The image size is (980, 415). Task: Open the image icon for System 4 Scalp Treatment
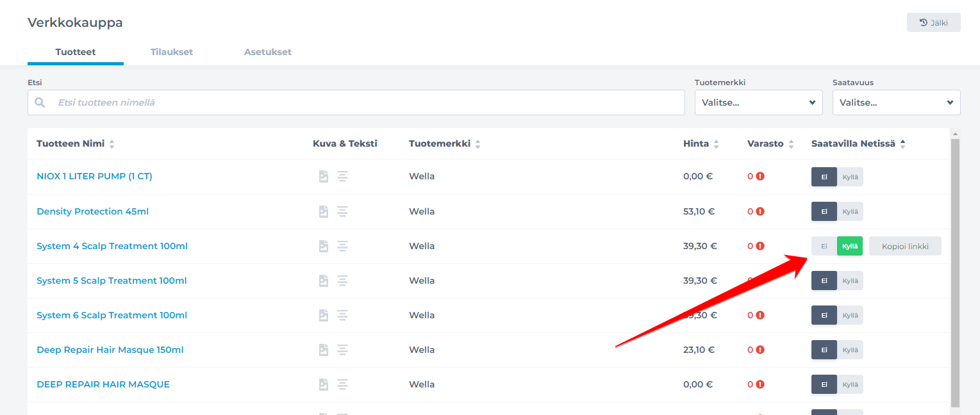point(324,246)
